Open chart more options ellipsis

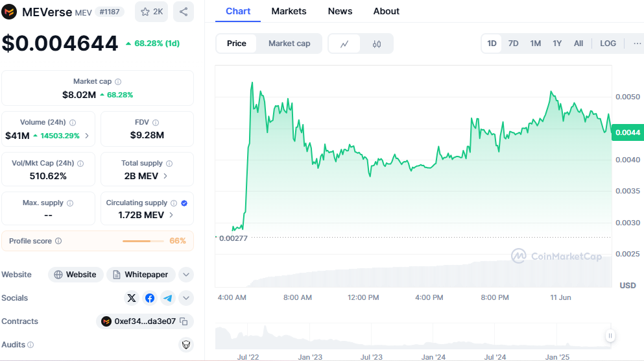coord(635,44)
